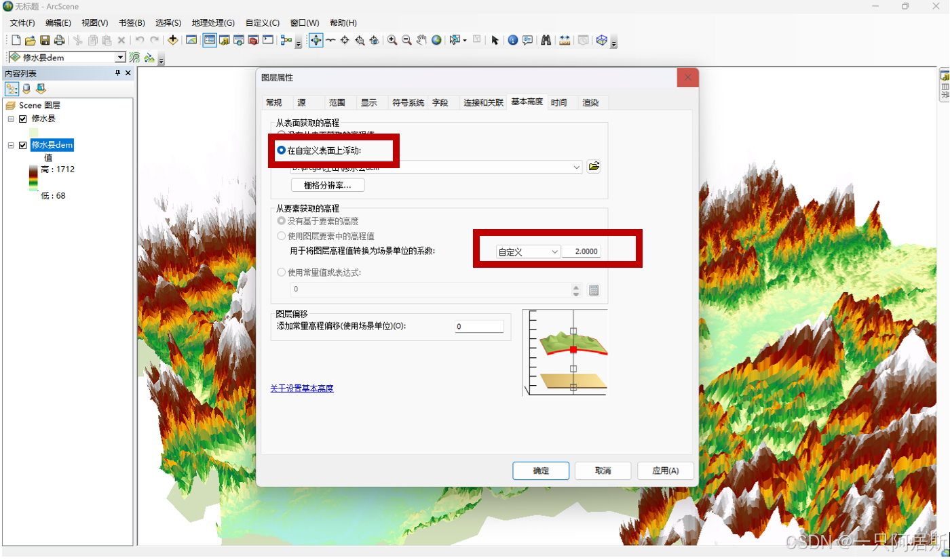Click the Add Data icon

[x=172, y=40]
